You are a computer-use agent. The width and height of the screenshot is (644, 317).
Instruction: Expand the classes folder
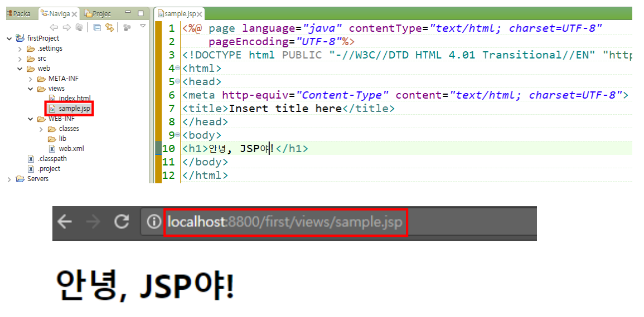tap(41, 129)
